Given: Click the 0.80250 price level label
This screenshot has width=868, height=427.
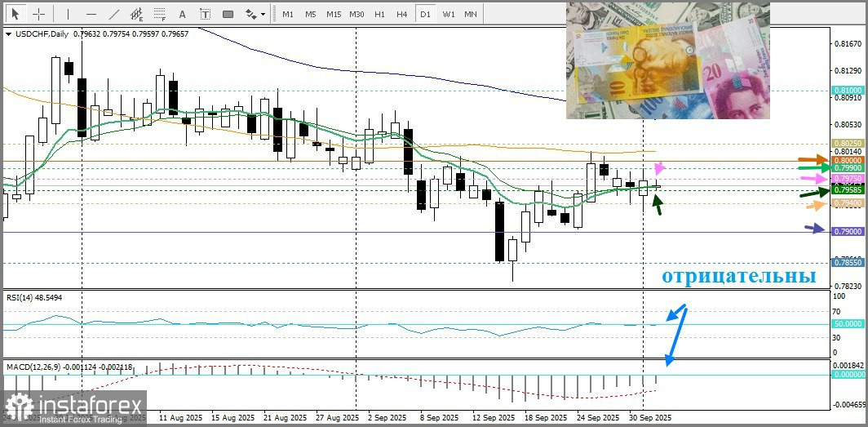Looking at the screenshot, I should (848, 143).
